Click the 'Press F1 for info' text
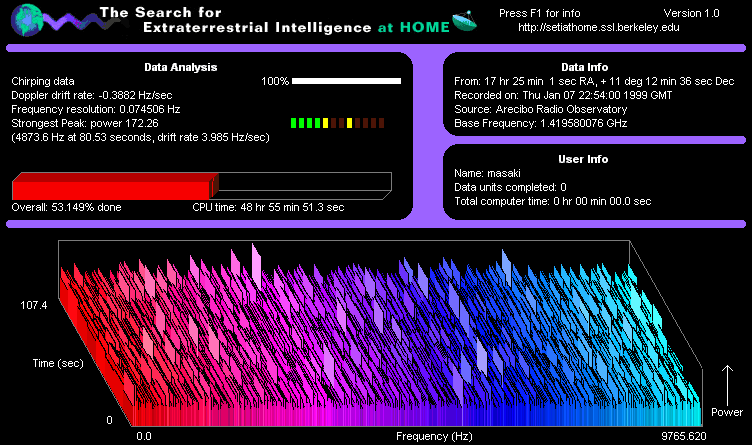Image resolution: width=752 pixels, height=445 pixels. [540, 13]
